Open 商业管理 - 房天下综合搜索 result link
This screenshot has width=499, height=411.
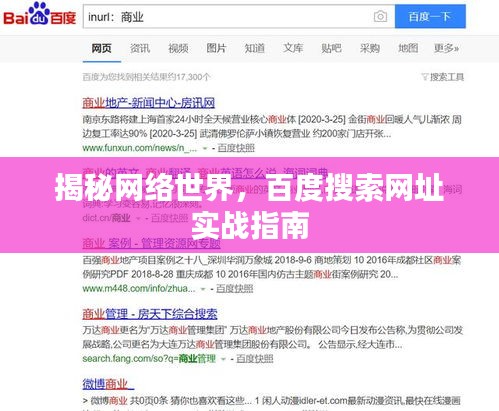[x=150, y=314]
